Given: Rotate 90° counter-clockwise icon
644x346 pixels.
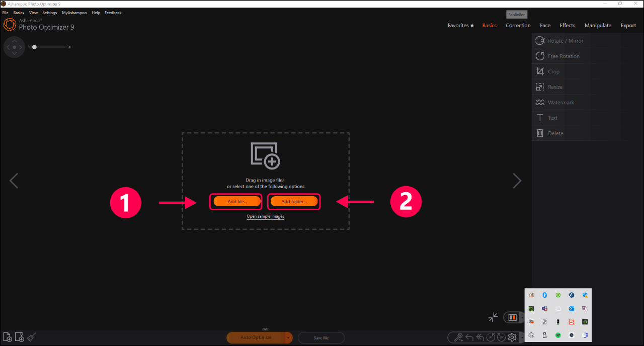Looking at the screenshot, I should click(x=491, y=337).
